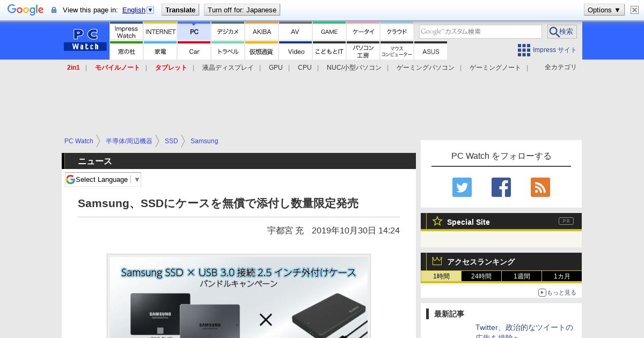
Task: Select the 1週間 ranking tab
Action: click(521, 276)
